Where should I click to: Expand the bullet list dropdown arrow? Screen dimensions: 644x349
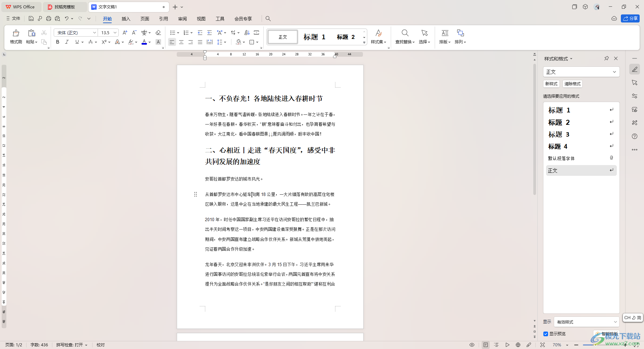(178, 33)
